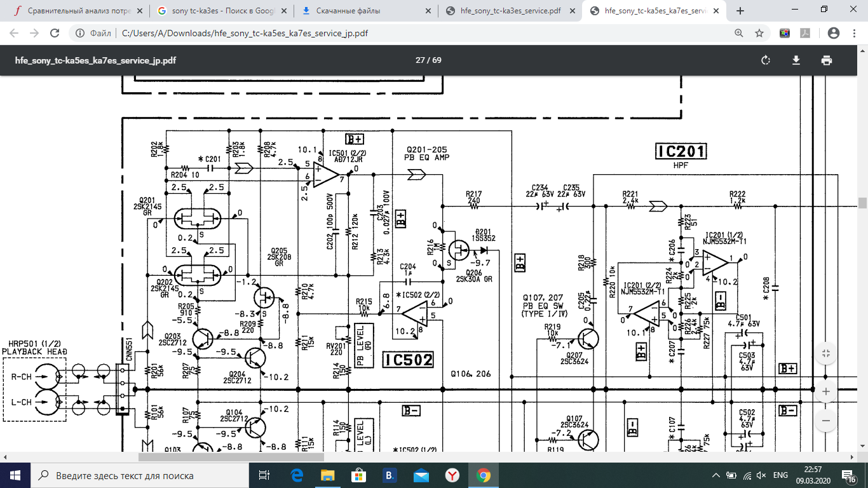Click the fit to page button
The image size is (868, 488).
825,353
